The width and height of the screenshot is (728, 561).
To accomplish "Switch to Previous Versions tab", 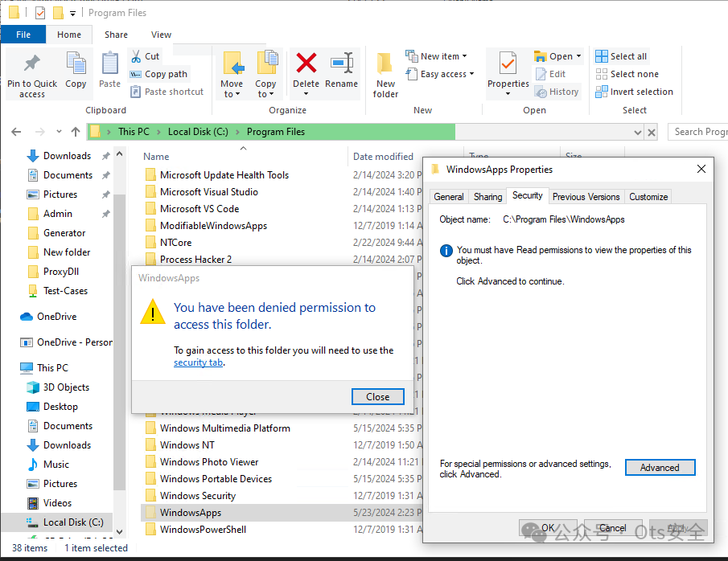I will [586, 197].
